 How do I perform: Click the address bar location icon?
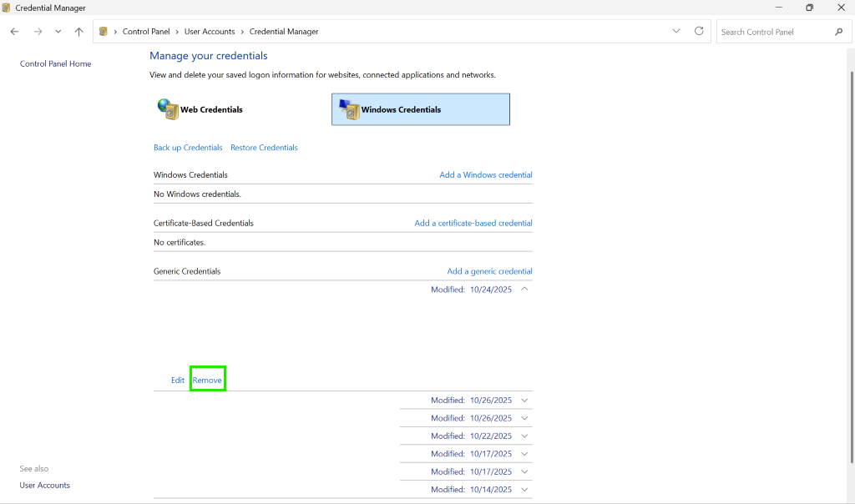103,32
